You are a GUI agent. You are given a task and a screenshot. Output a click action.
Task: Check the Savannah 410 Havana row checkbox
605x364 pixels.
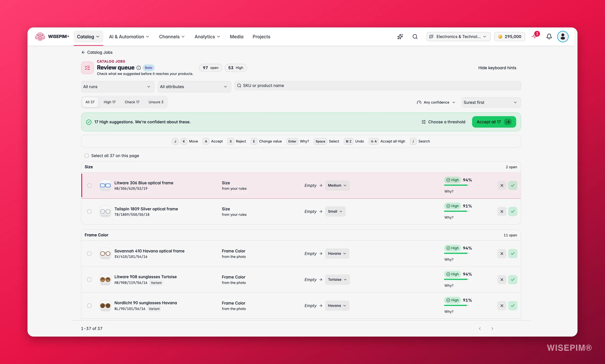(x=89, y=253)
